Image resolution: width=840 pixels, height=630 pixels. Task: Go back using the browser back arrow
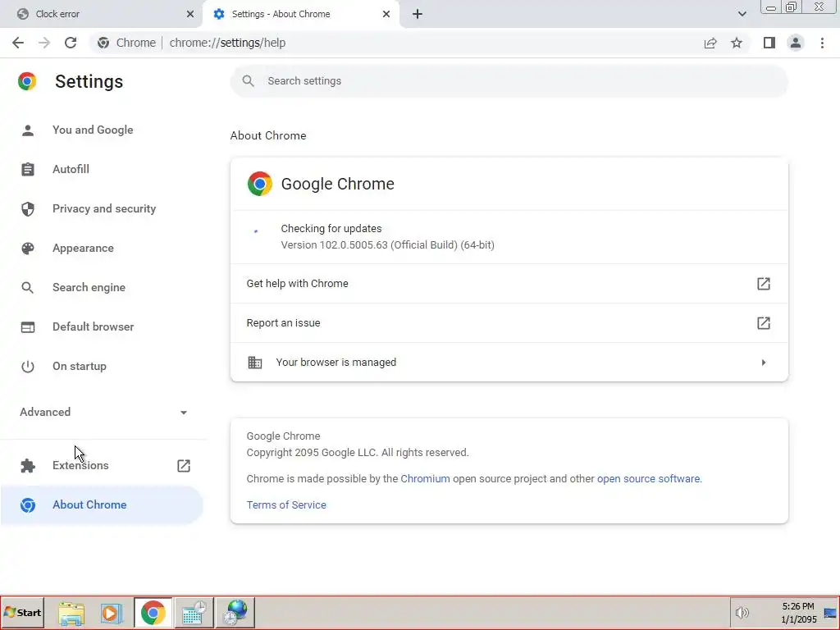pos(18,43)
